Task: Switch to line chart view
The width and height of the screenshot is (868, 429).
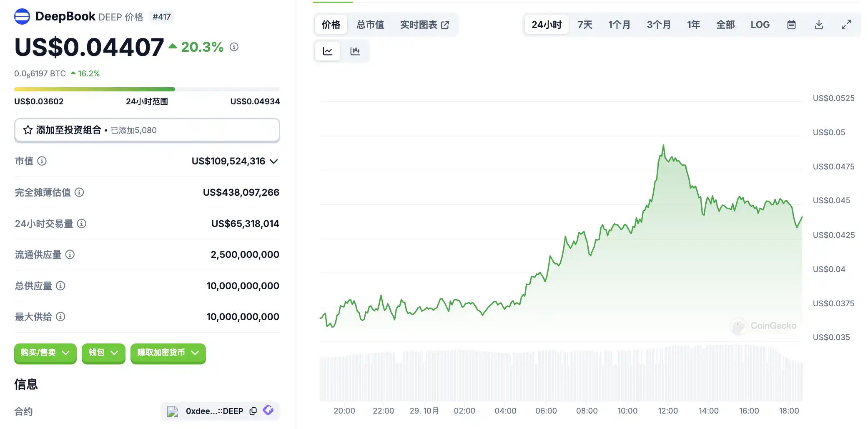Action: tap(328, 51)
